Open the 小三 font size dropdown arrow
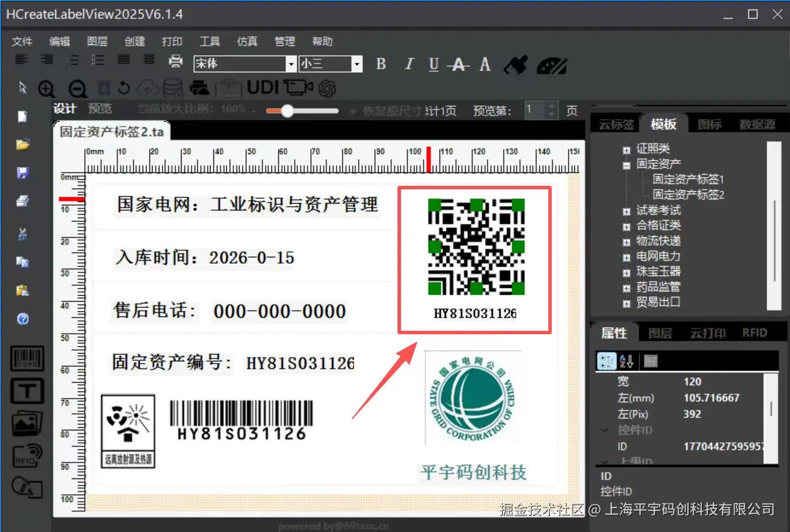 (x=357, y=64)
